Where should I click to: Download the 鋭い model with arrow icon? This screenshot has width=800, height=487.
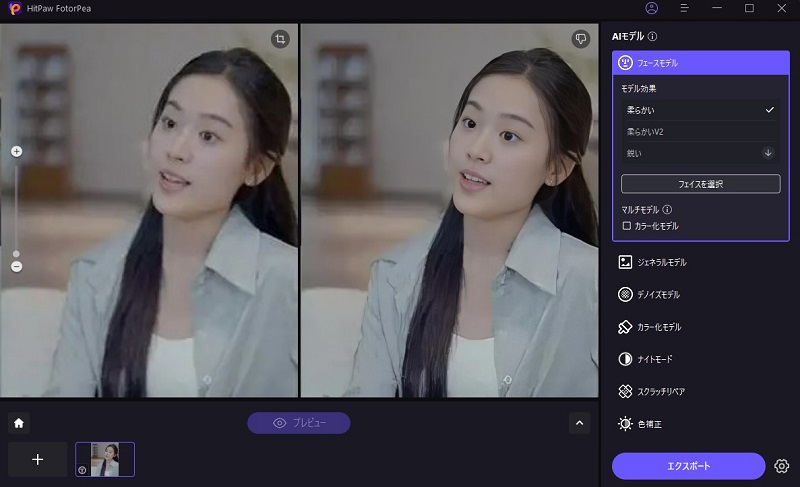point(768,153)
